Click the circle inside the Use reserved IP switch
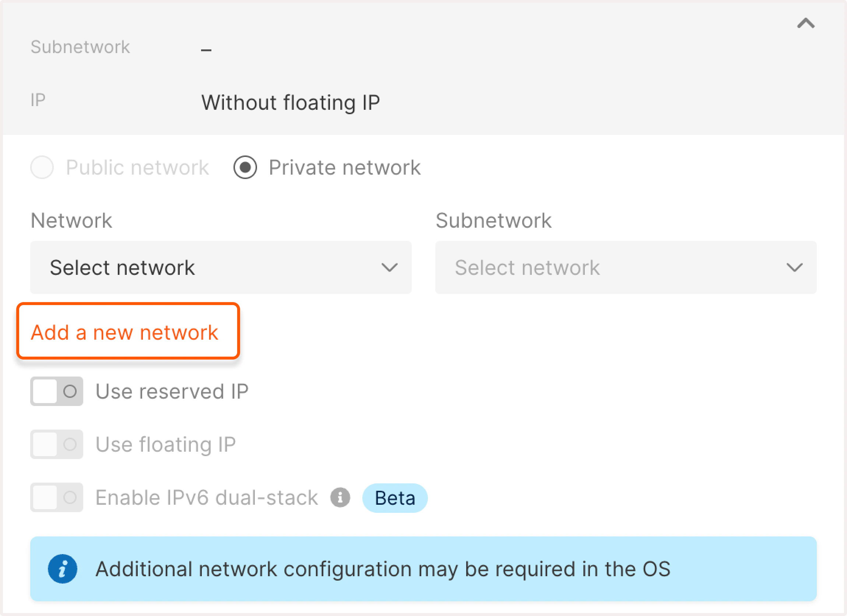Screen dimensions: 847x616 [x=70, y=392]
